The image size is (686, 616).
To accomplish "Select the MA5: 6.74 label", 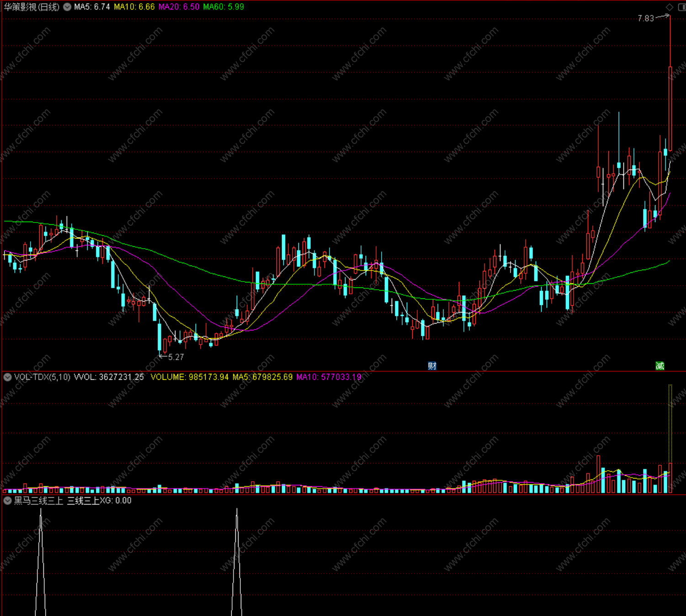I will tap(92, 7).
